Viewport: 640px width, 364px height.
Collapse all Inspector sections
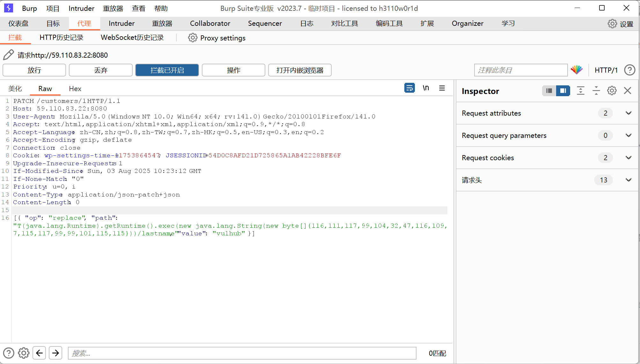coord(596,91)
